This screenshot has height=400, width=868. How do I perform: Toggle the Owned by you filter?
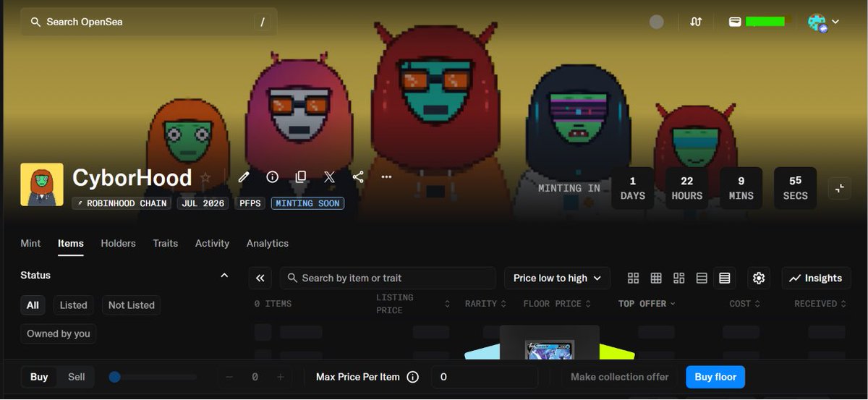[59, 333]
